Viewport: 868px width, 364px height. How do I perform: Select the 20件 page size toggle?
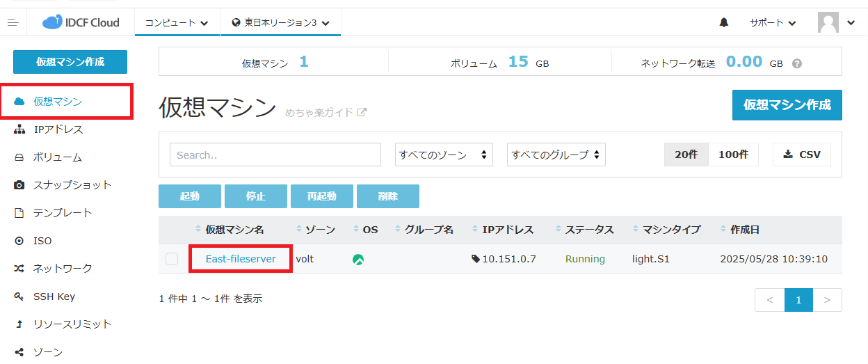point(686,155)
